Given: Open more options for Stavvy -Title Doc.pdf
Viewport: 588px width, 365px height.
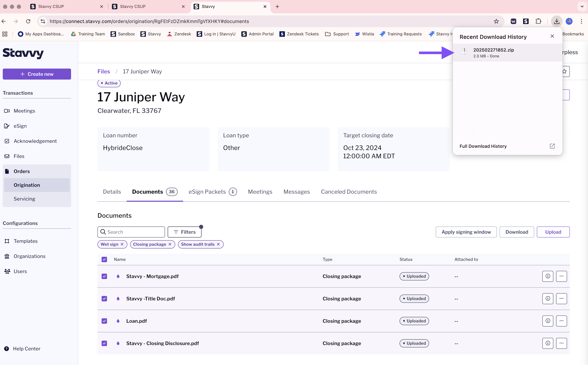Looking at the screenshot, I should click(x=561, y=299).
